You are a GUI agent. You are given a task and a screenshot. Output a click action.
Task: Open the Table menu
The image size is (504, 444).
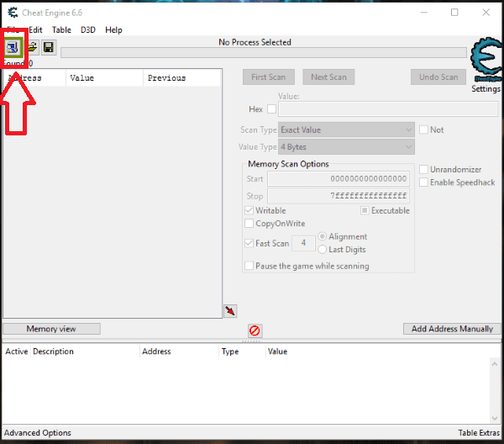point(61,30)
